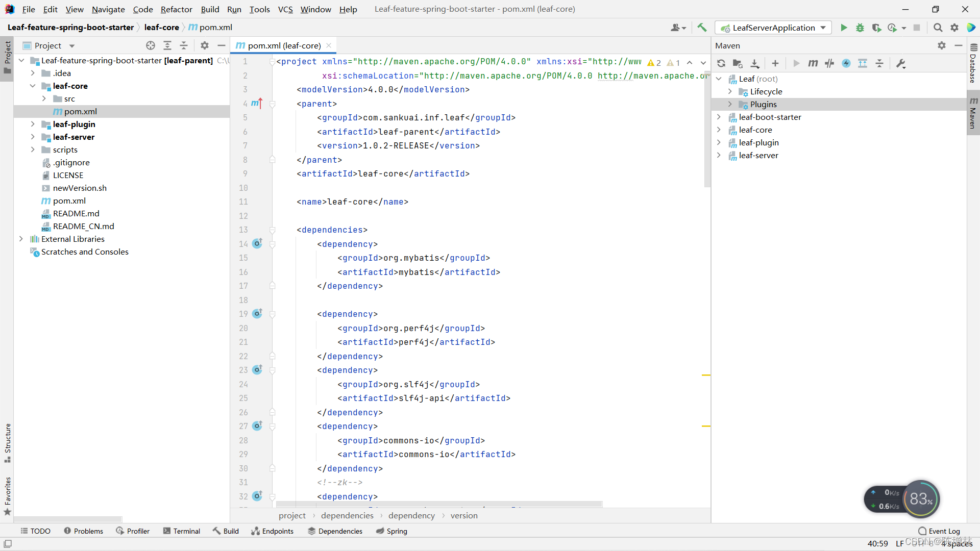Screen dimensions: 980x551
Task: Click the editor horizontal scrollbar
Action: pos(439,504)
